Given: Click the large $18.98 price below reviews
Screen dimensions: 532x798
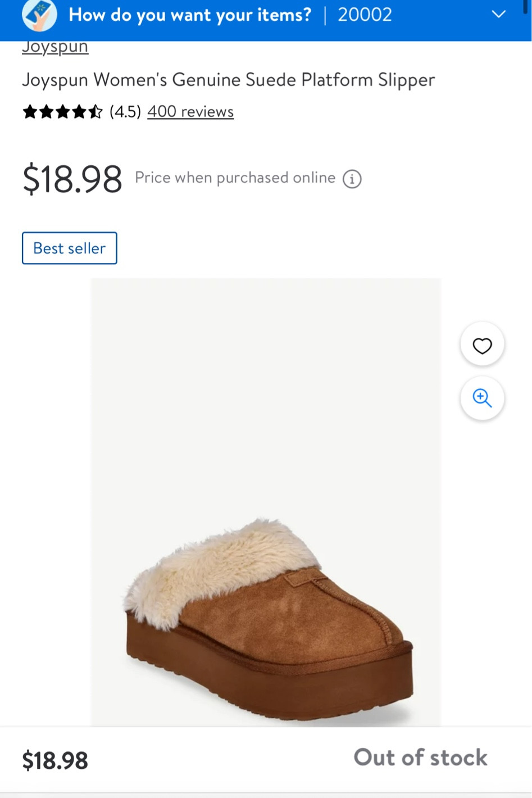Looking at the screenshot, I should (72, 179).
